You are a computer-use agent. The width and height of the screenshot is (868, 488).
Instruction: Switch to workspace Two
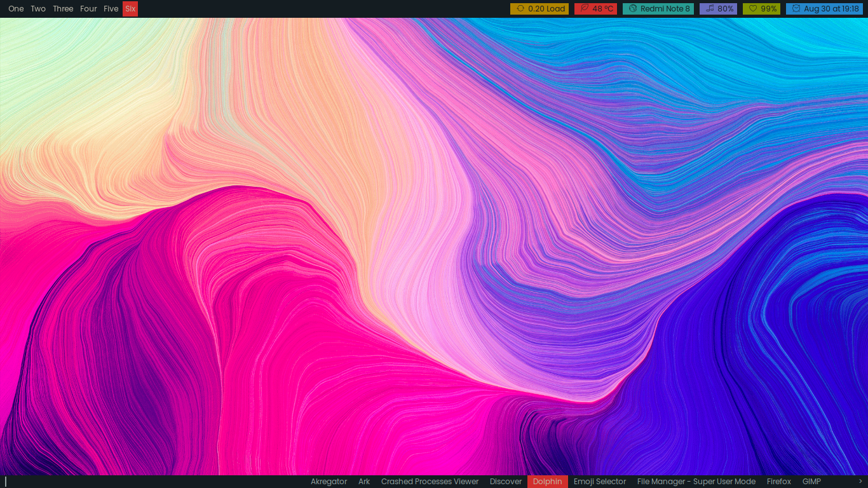(38, 9)
